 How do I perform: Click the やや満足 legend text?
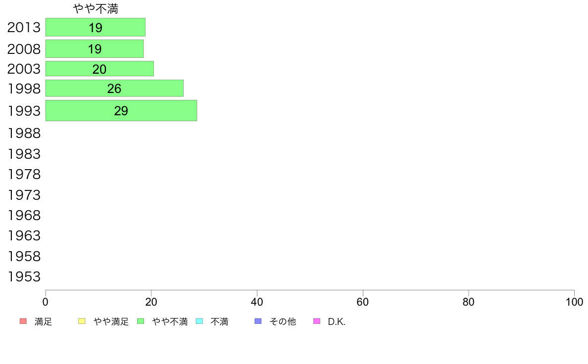(111, 321)
